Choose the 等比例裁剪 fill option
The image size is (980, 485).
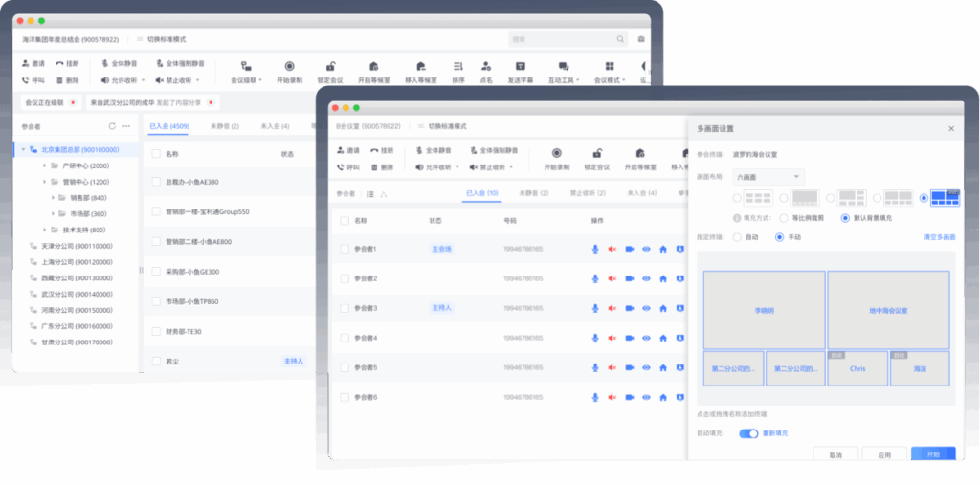784,217
